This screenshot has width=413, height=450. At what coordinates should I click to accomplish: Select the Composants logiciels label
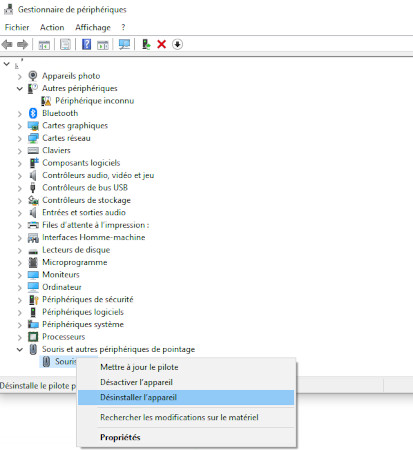[81, 163]
